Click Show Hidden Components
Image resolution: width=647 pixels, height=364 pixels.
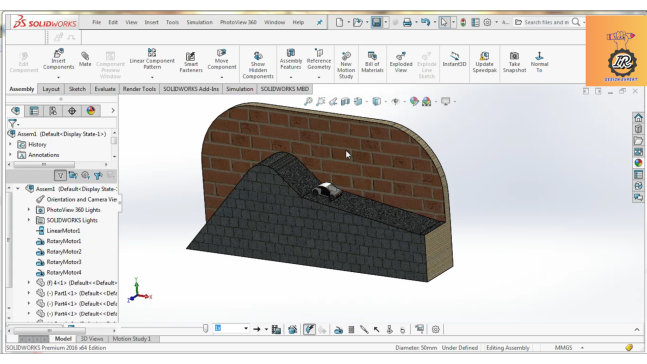258,65
